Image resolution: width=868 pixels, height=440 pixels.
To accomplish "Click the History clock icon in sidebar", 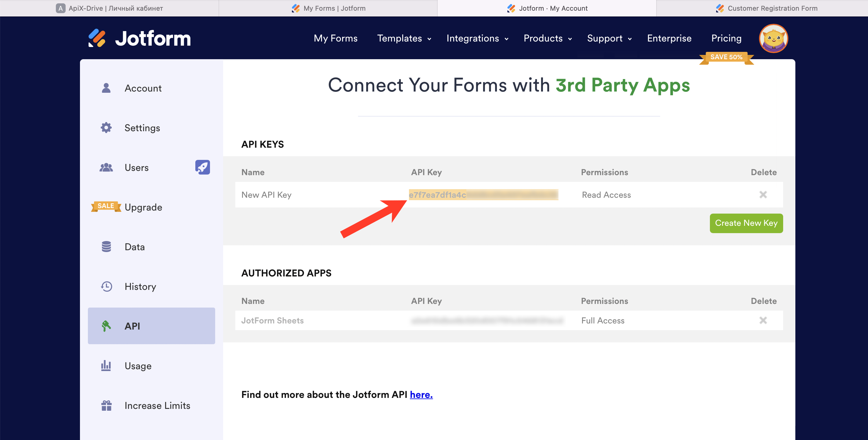I will point(106,287).
